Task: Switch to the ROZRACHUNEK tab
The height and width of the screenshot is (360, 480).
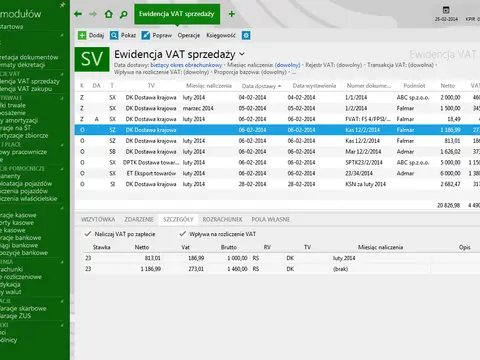Action: pyautogui.click(x=222, y=219)
